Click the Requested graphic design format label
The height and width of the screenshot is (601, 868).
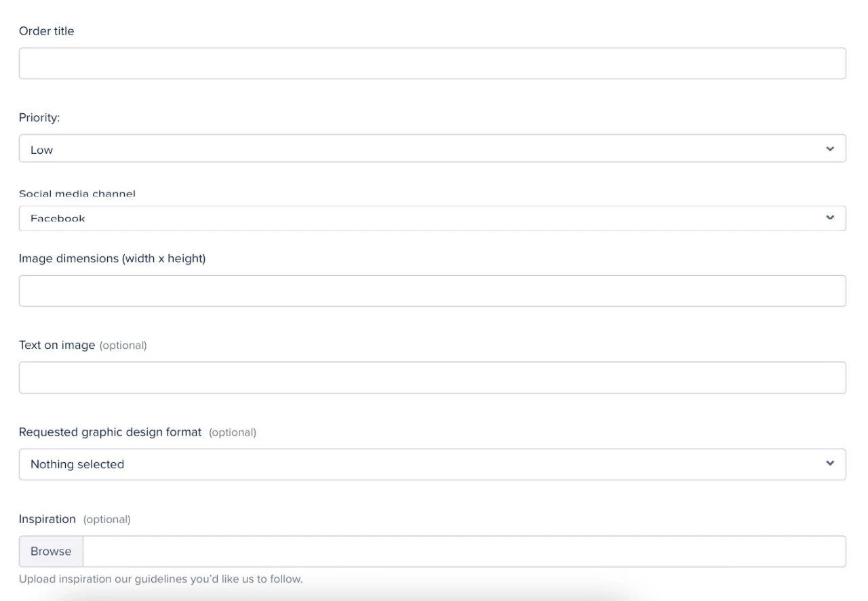coord(111,432)
